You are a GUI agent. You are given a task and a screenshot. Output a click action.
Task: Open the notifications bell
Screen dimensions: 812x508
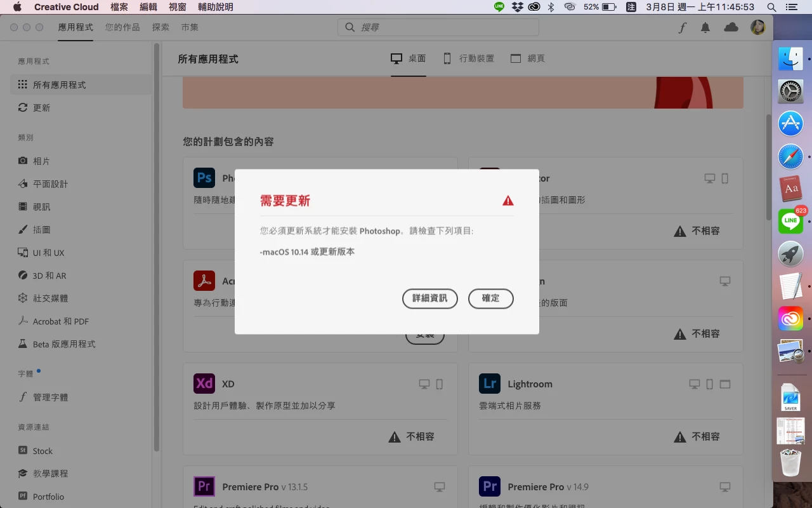pyautogui.click(x=705, y=27)
